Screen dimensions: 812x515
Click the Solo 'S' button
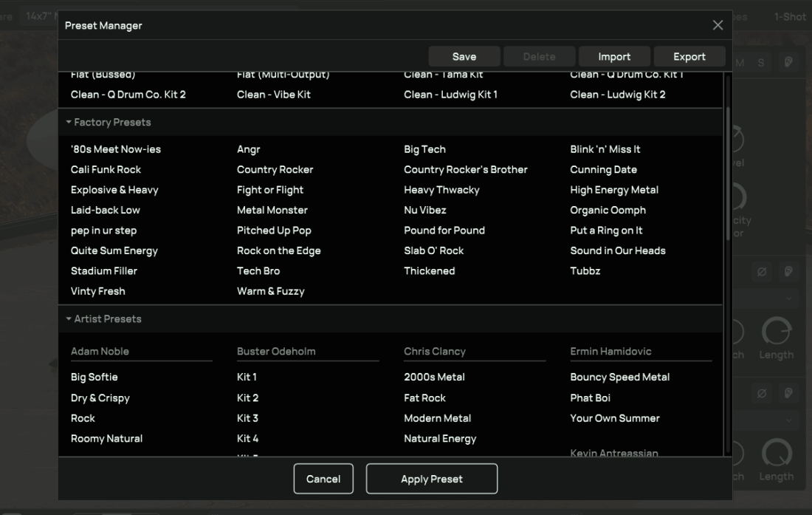coord(761,63)
